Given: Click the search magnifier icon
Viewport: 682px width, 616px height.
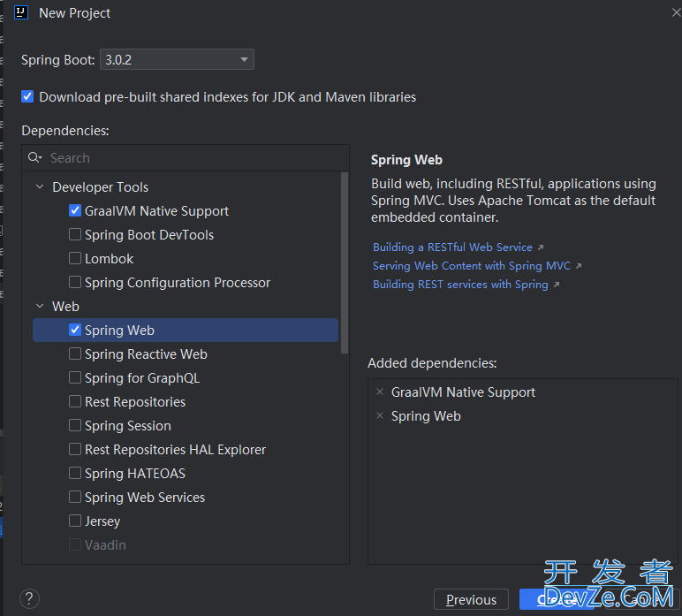Looking at the screenshot, I should click(34, 157).
